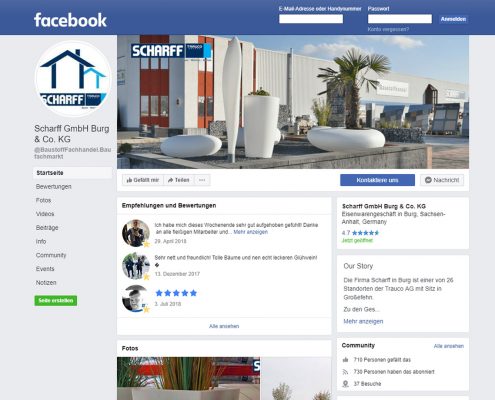Image resolution: width=495 pixels, height=400 pixels.
Task: Select the Community sidebar item
Action: 51,255
